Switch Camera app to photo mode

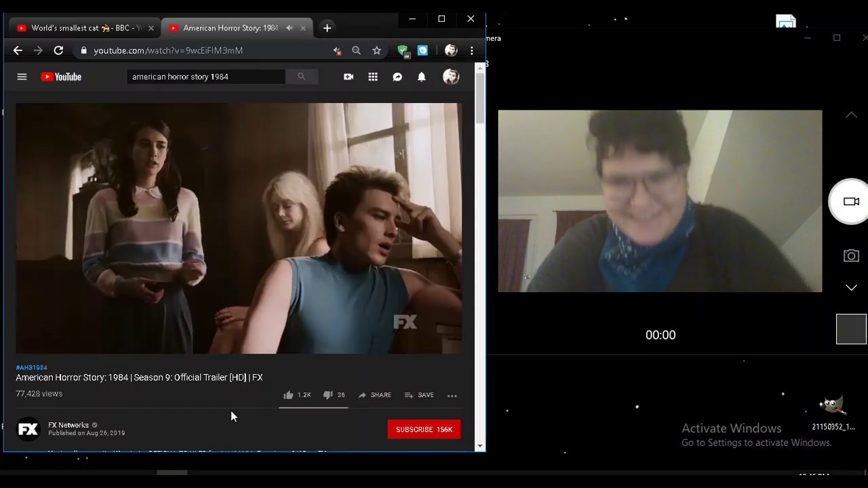point(851,256)
